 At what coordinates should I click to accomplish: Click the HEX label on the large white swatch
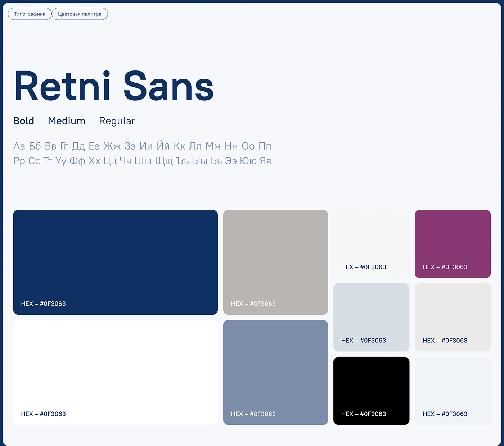pos(44,414)
